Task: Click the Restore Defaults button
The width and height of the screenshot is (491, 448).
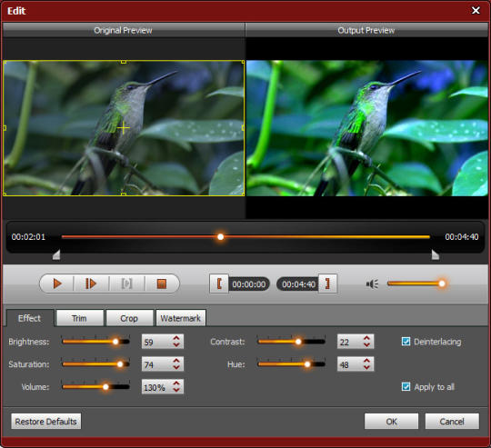Action: click(46, 422)
